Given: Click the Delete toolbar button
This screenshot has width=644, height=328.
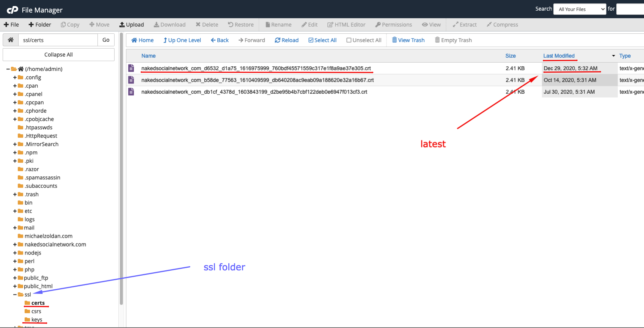Looking at the screenshot, I should (207, 25).
